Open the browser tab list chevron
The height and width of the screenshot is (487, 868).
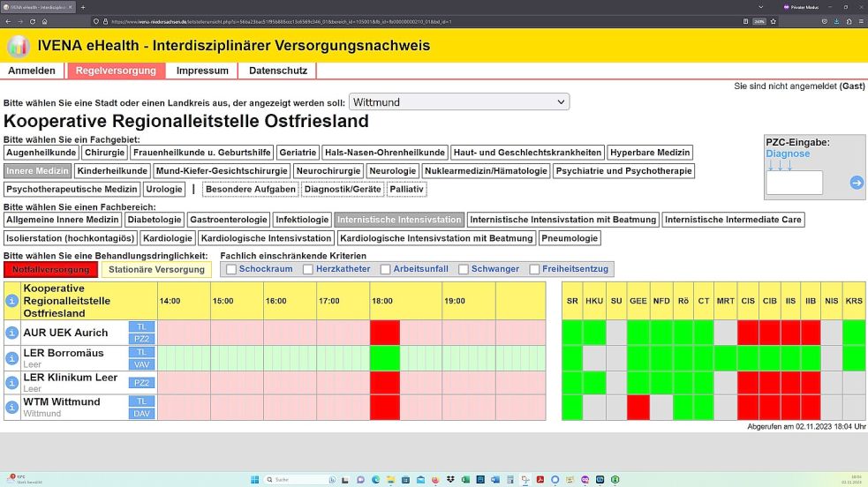click(760, 7)
